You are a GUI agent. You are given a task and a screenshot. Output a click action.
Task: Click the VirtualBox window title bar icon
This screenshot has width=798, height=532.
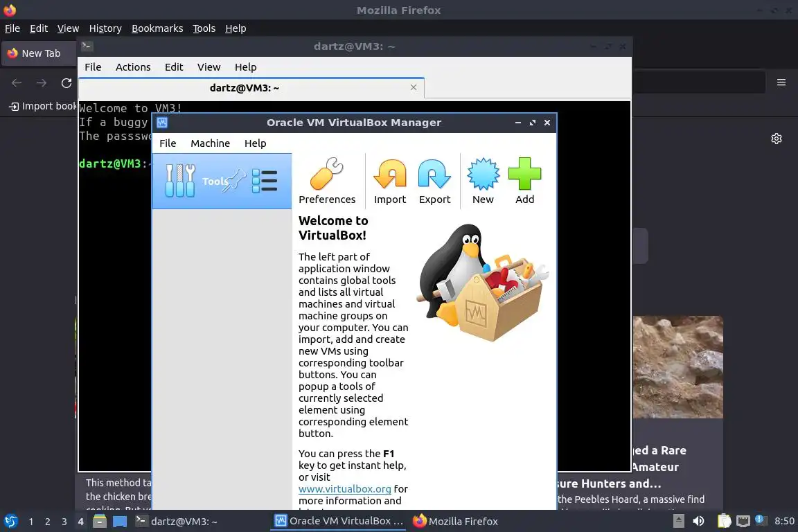162,123
